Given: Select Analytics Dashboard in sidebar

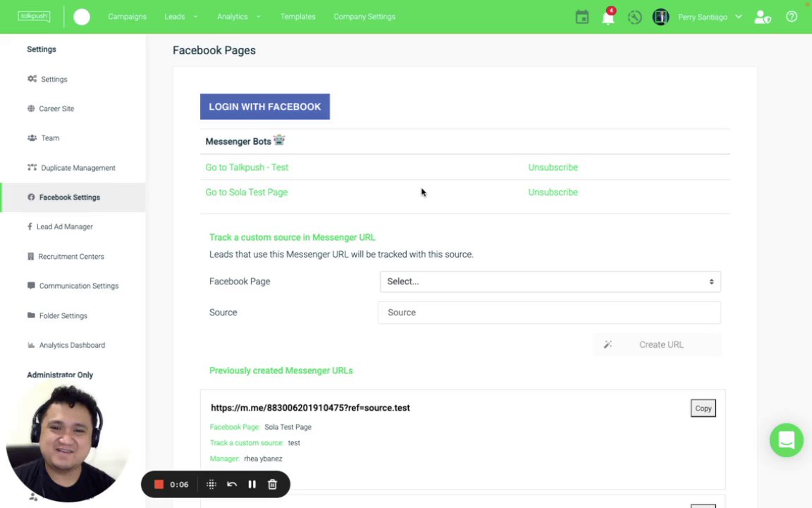Looking at the screenshot, I should coord(72,345).
